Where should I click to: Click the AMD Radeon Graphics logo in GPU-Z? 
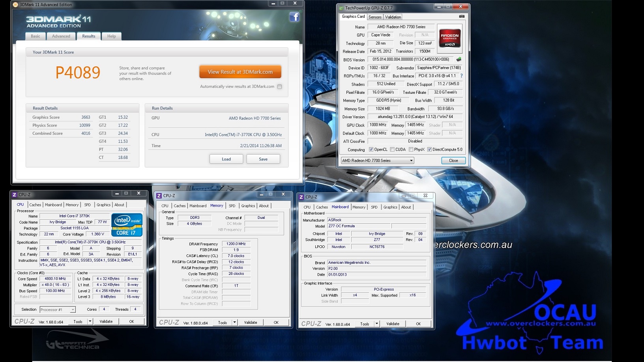coord(449,38)
